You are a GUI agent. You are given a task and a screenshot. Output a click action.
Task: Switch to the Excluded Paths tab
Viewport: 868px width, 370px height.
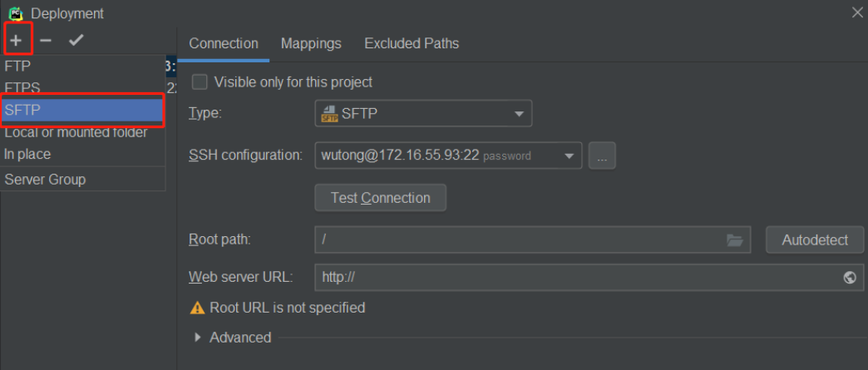(x=412, y=43)
